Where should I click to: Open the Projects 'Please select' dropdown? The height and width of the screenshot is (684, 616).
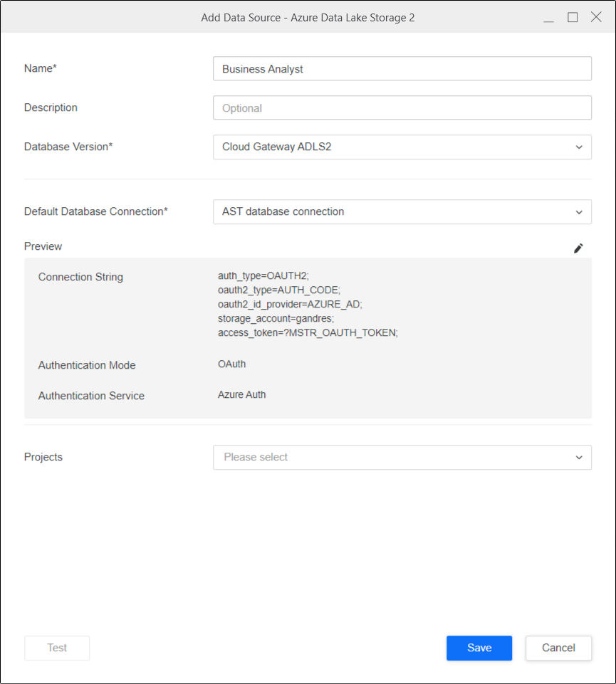point(402,458)
